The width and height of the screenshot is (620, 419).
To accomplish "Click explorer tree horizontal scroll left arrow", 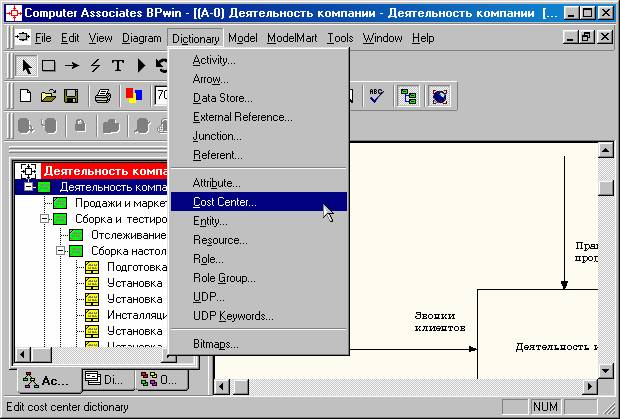I will tap(23, 355).
